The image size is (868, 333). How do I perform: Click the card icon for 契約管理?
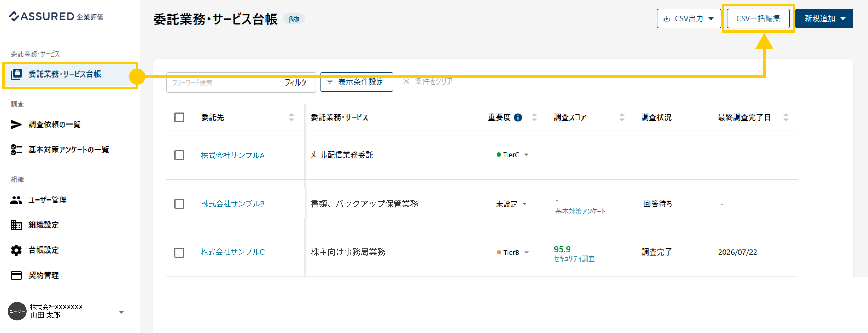(x=16, y=275)
